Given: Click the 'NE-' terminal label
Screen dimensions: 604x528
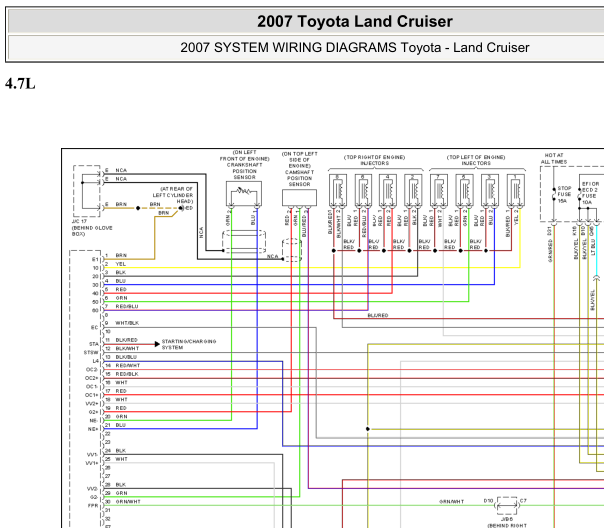Looking at the screenshot, I should pyautogui.click(x=94, y=421).
